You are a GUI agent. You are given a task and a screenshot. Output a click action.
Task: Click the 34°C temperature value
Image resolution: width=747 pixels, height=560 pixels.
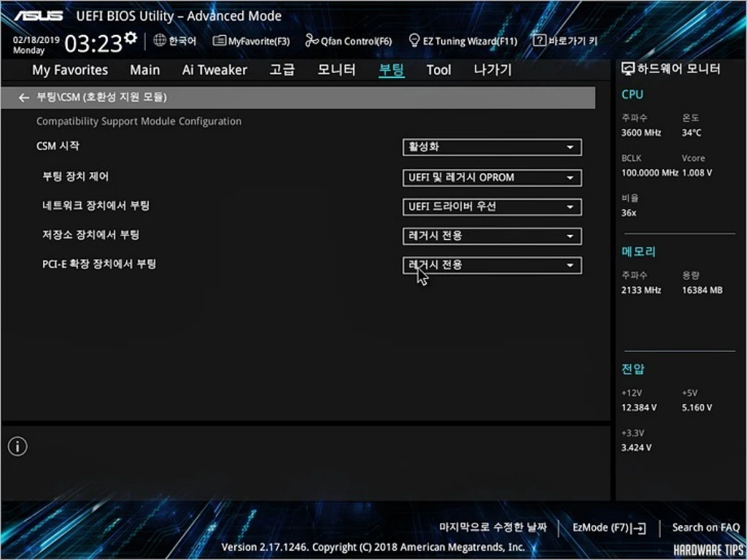[x=692, y=133]
